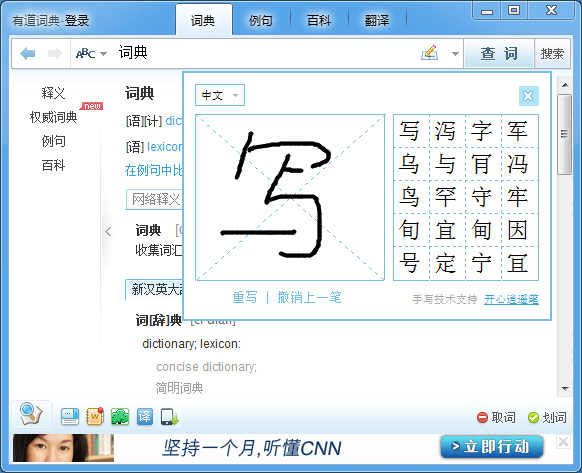This screenshot has height=473, width=582.
Task: Click the handwriting input pencil icon
Action: [429, 53]
